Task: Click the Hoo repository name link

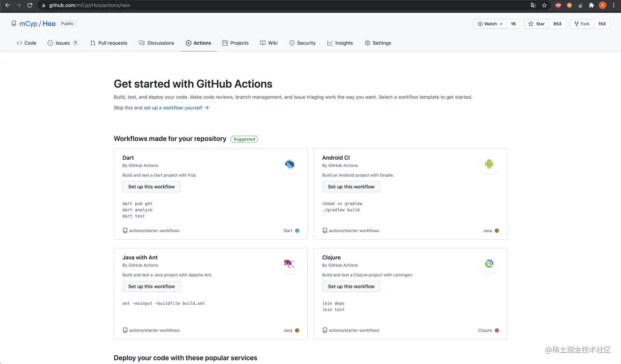Action: pyautogui.click(x=49, y=24)
